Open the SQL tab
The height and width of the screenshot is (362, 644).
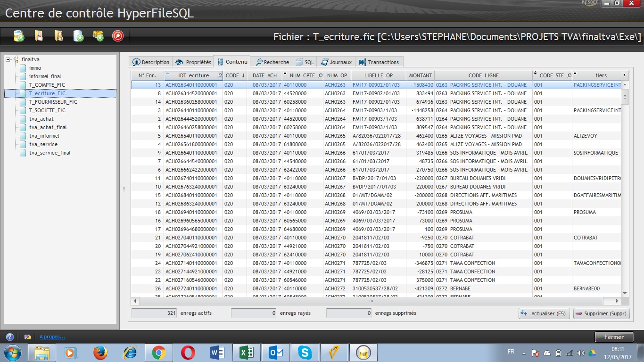[x=305, y=62]
